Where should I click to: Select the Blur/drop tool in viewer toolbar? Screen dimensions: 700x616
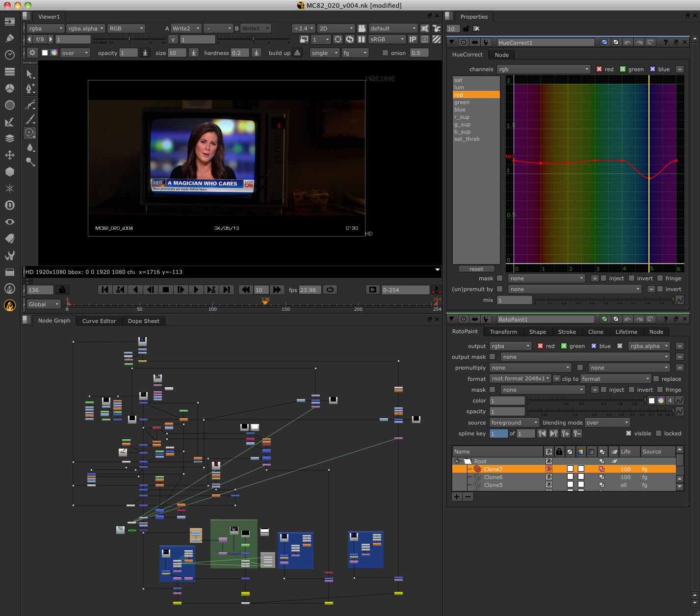click(30, 147)
